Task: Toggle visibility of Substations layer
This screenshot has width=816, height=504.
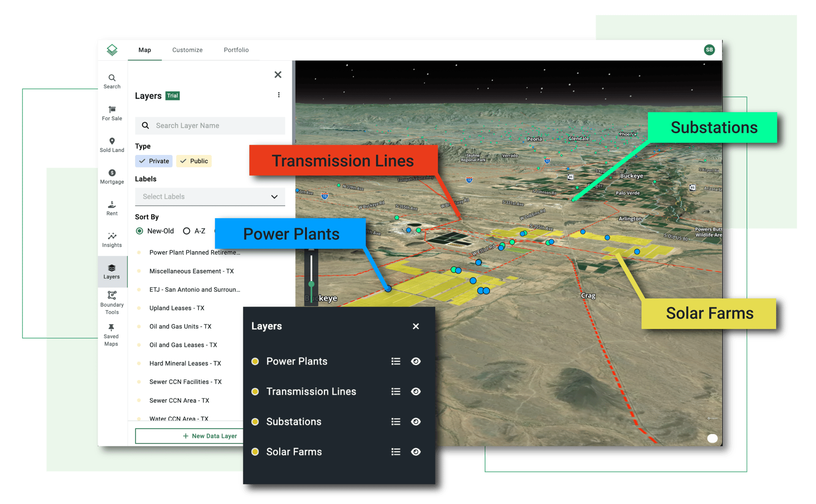Action: coord(416,422)
